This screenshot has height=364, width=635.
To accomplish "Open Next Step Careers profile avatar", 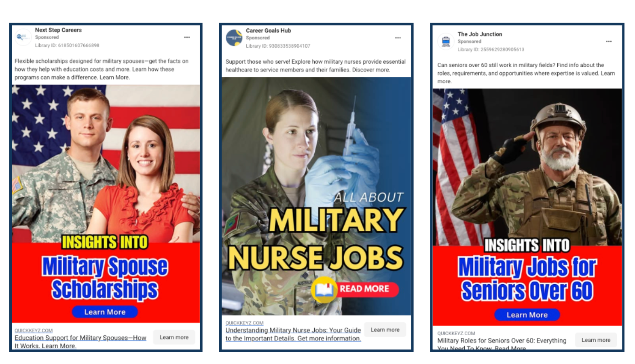I will click(x=23, y=37).
